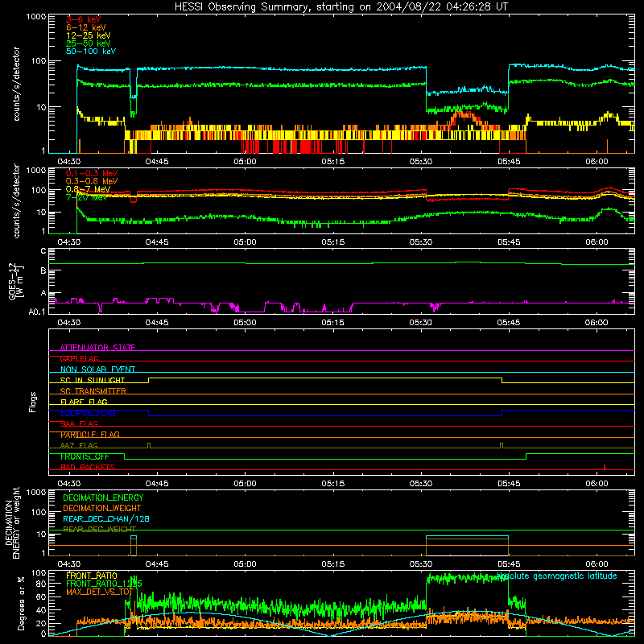This screenshot has width=644, height=644.
Task: Select the SC_TRANSMITTER flag label
Action: [x=93, y=391]
